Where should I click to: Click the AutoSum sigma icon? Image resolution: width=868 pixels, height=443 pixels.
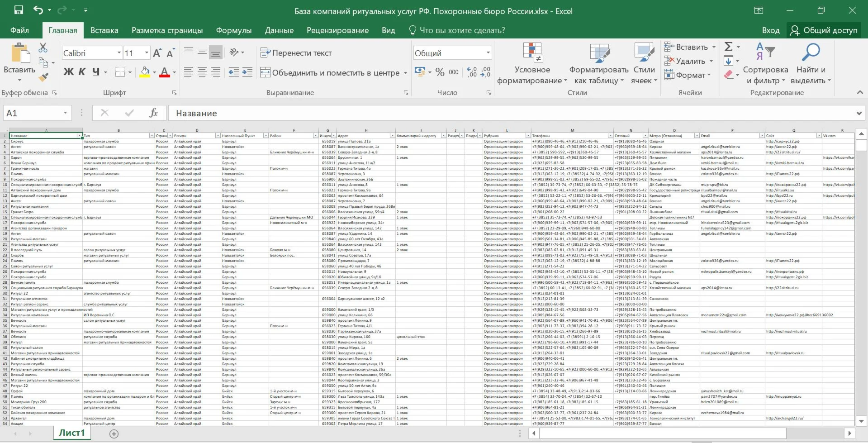coord(728,47)
